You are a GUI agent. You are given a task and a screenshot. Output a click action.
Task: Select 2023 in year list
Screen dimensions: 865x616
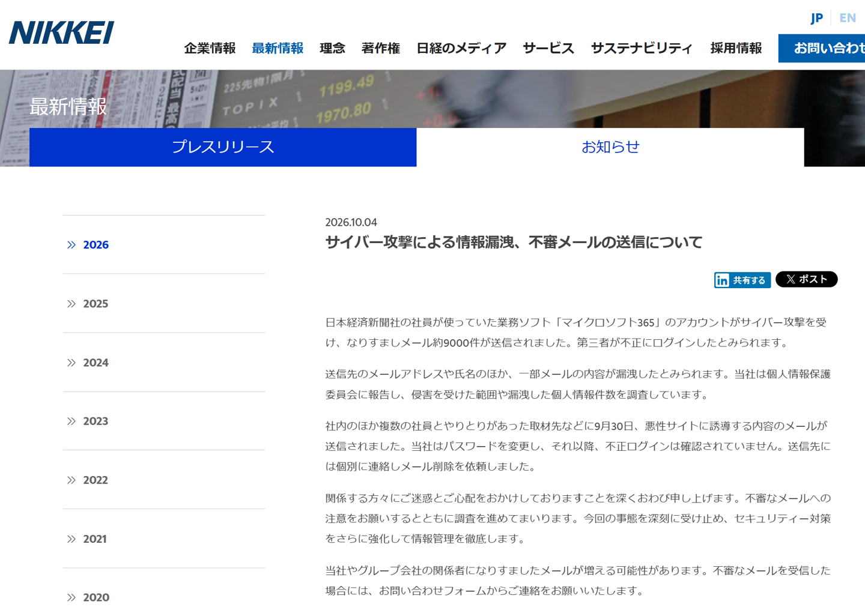[164, 421]
